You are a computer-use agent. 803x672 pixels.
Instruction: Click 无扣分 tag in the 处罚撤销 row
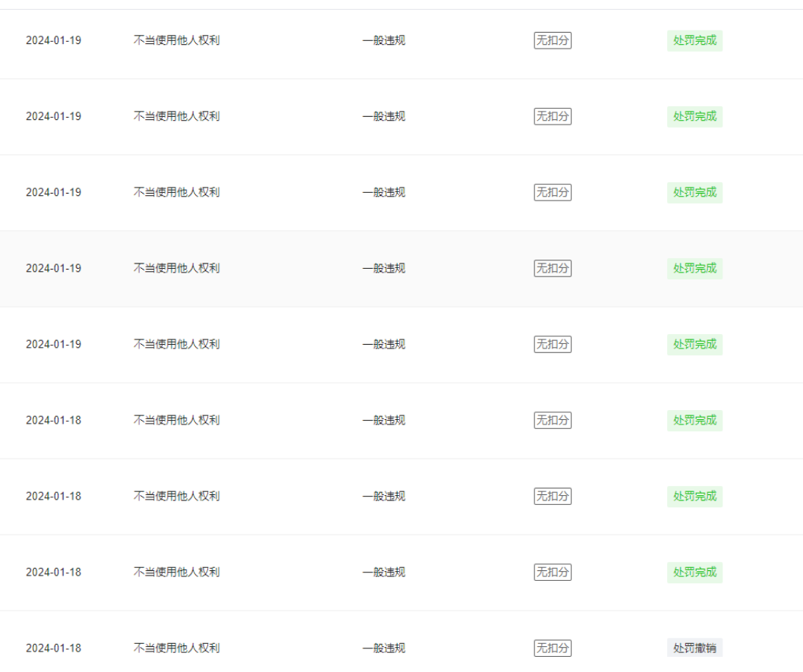pos(553,648)
